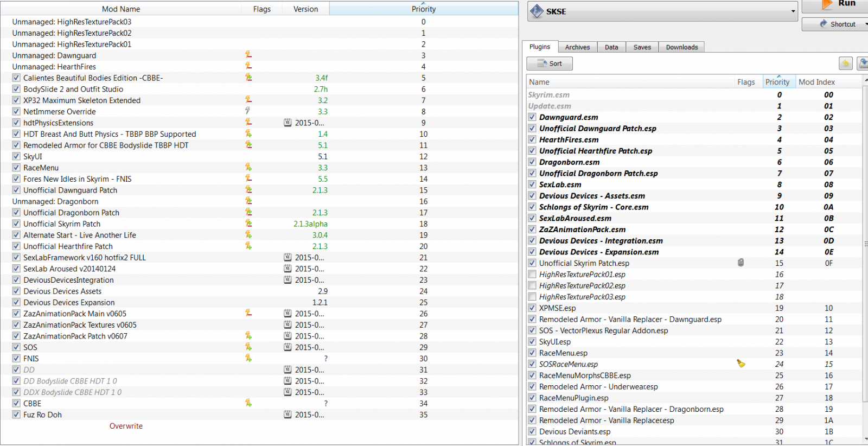Toggle the Alternate Start - Live Another Life checkbox
The width and height of the screenshot is (868, 446).
pyautogui.click(x=16, y=235)
